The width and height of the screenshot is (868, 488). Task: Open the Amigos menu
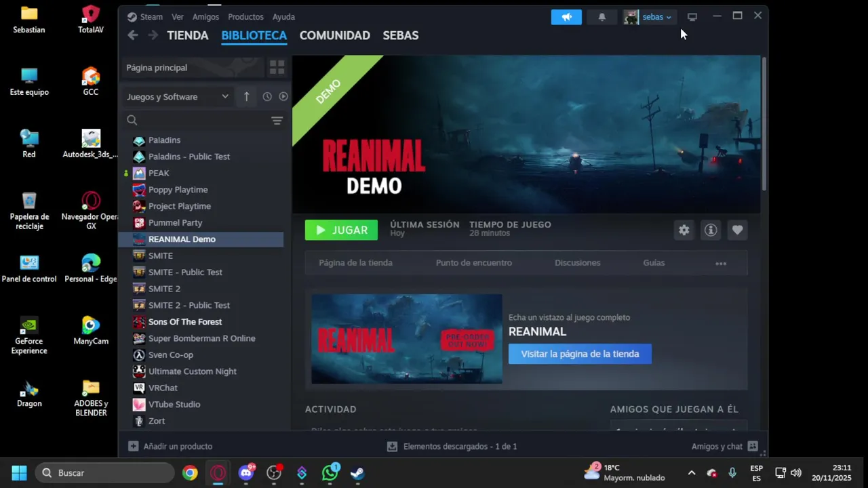coord(205,17)
